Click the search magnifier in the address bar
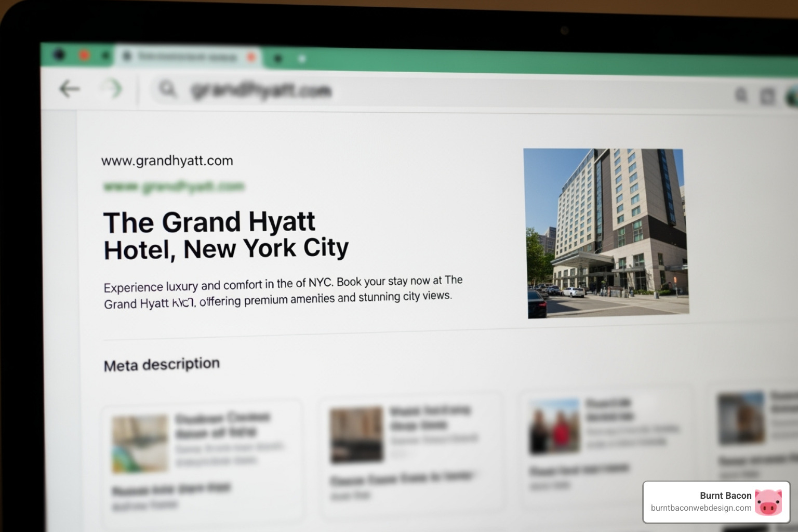 click(x=167, y=89)
